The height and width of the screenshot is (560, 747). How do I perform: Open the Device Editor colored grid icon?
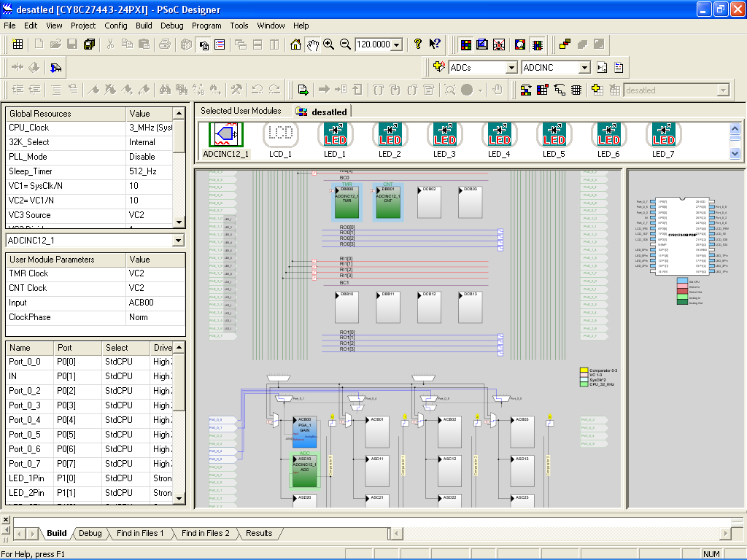[466, 44]
